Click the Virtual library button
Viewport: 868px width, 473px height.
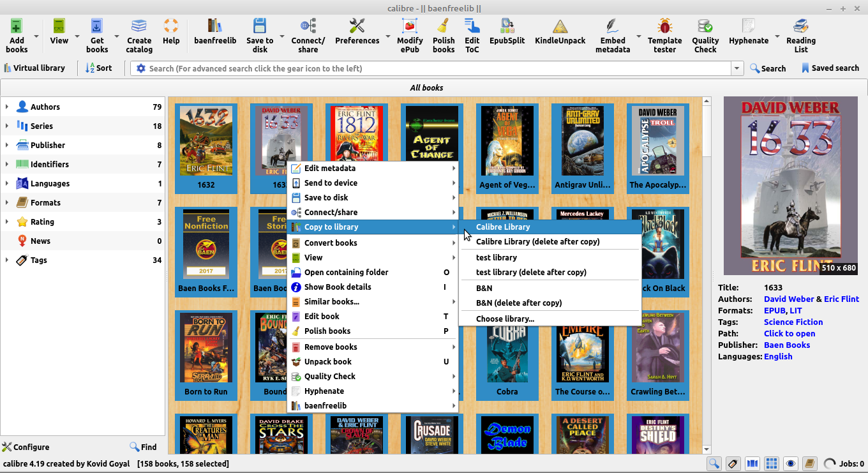[x=34, y=68]
